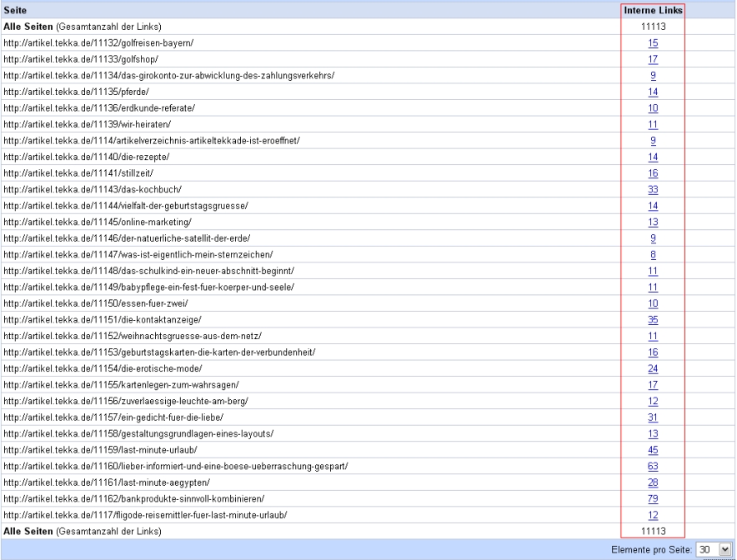Click the die-kontaktanzeige URL text
The width and height of the screenshot is (737, 560).
103,320
